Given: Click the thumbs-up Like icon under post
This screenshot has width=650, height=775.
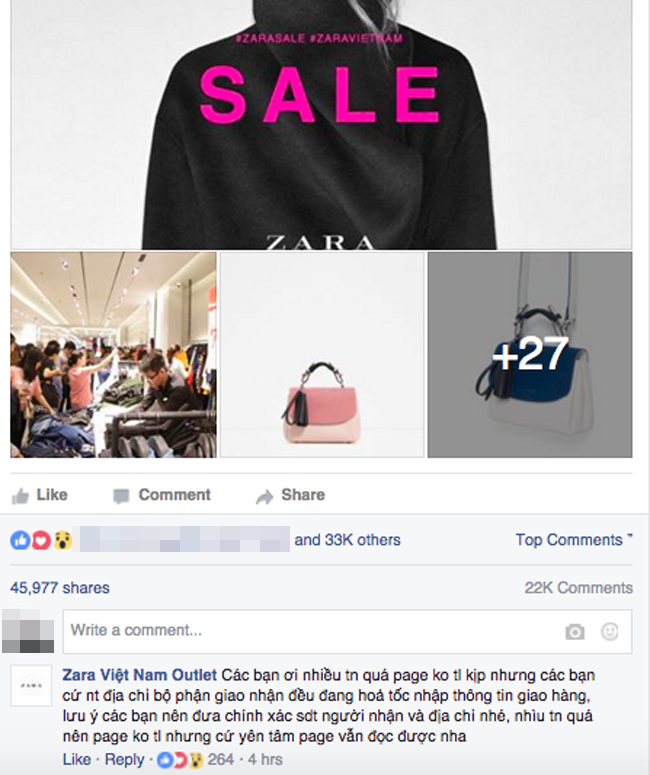Looking at the screenshot, I should tap(20, 496).
